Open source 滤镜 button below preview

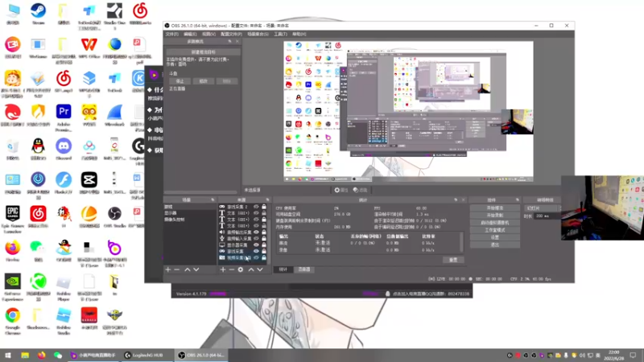click(360, 190)
